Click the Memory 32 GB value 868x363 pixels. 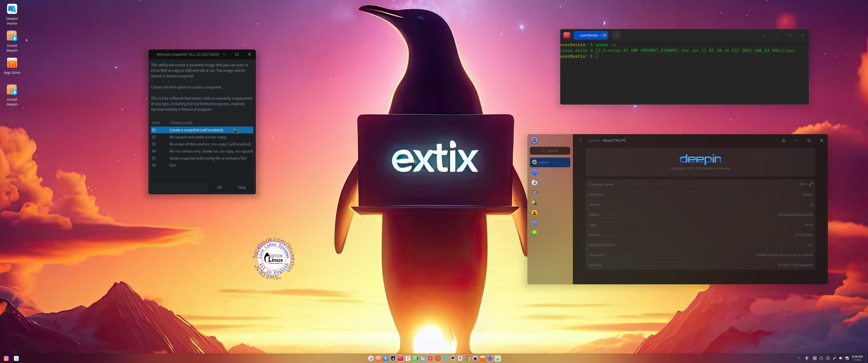coord(795,265)
